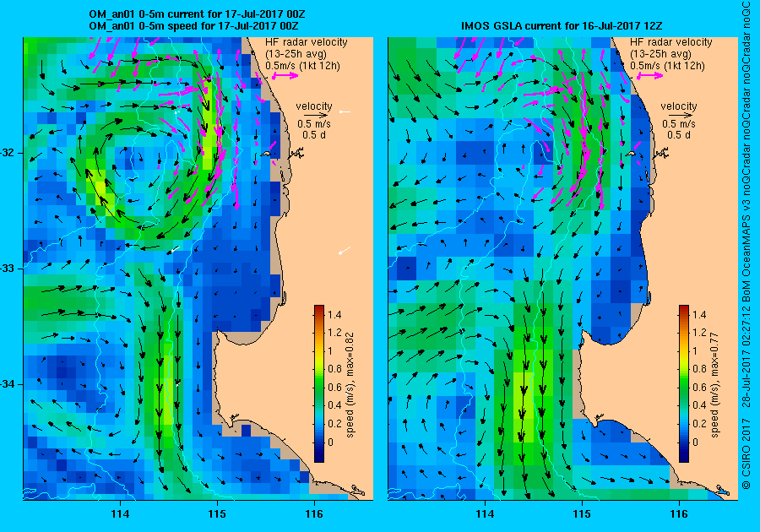This screenshot has width=760, height=532.
Task: Click colorbar tick '0.4' in IMOS GSLA panel
Action: pyautogui.click(x=699, y=405)
